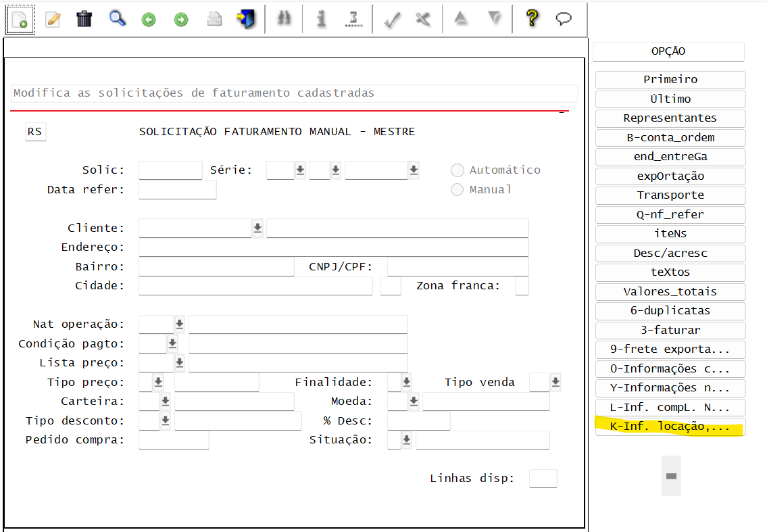This screenshot has height=532, width=767.
Task: Select the Automático radio button
Action: pos(457,170)
